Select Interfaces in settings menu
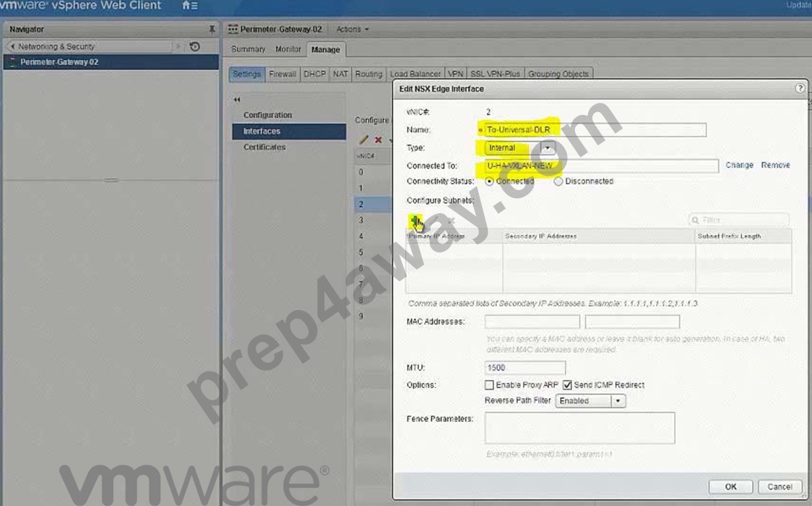Viewport: 812px width, 506px height. pos(289,131)
